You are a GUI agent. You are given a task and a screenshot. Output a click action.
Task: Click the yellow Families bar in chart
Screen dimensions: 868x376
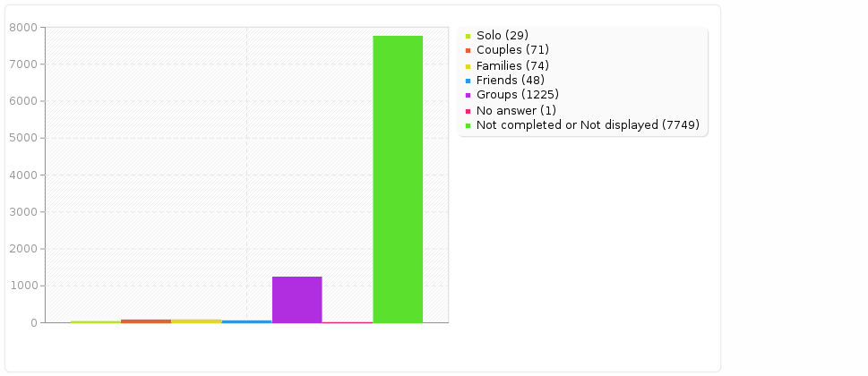pos(196,320)
